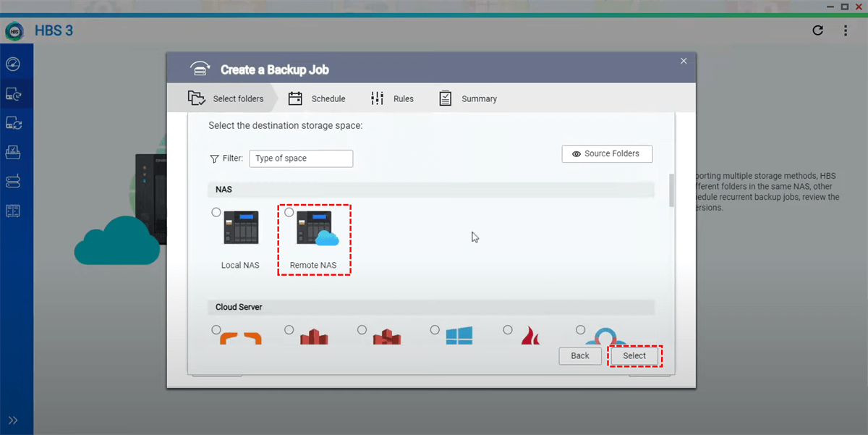This screenshot has width=868, height=435.
Task: Click the Cloud Server section header
Action: coord(431,308)
